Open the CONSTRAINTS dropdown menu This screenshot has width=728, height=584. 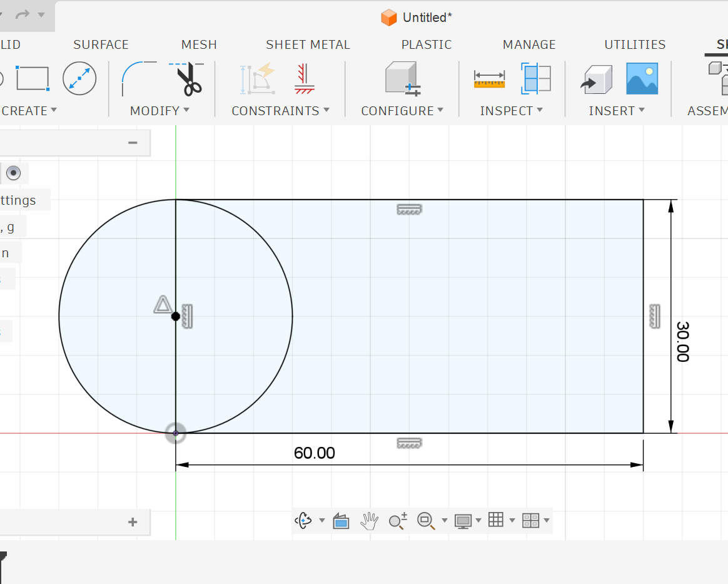pos(280,111)
